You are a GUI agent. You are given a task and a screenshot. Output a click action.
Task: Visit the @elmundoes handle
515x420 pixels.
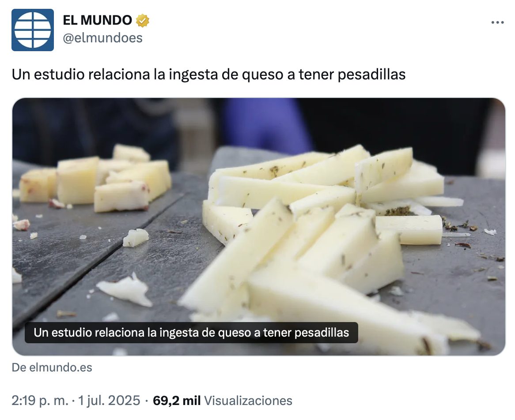point(102,38)
